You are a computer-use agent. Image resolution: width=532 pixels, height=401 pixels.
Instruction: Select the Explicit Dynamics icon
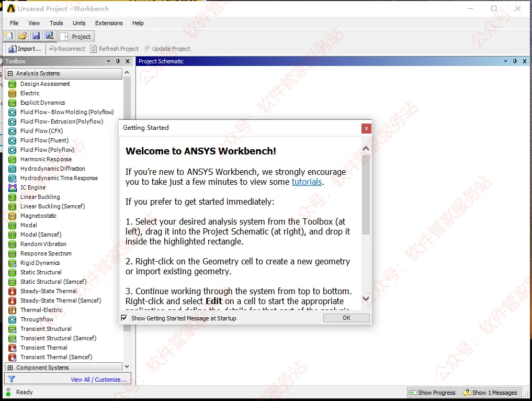click(x=12, y=103)
